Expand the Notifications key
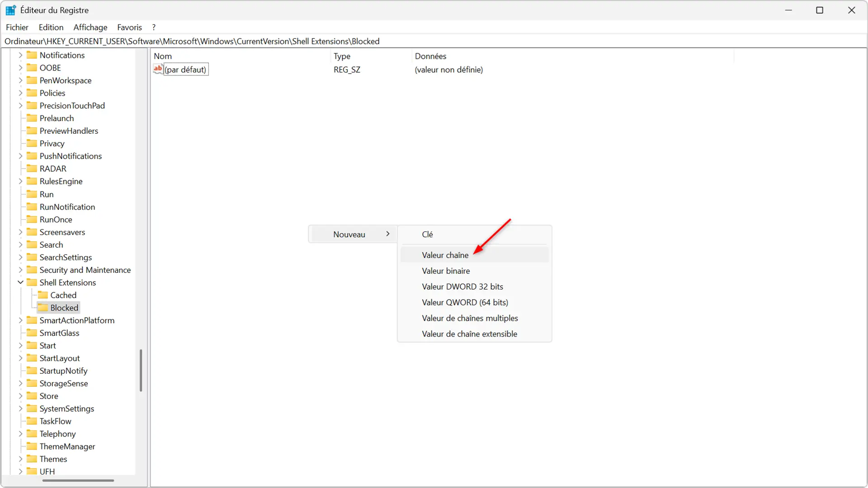Screen dimensions: 868x488 point(20,55)
